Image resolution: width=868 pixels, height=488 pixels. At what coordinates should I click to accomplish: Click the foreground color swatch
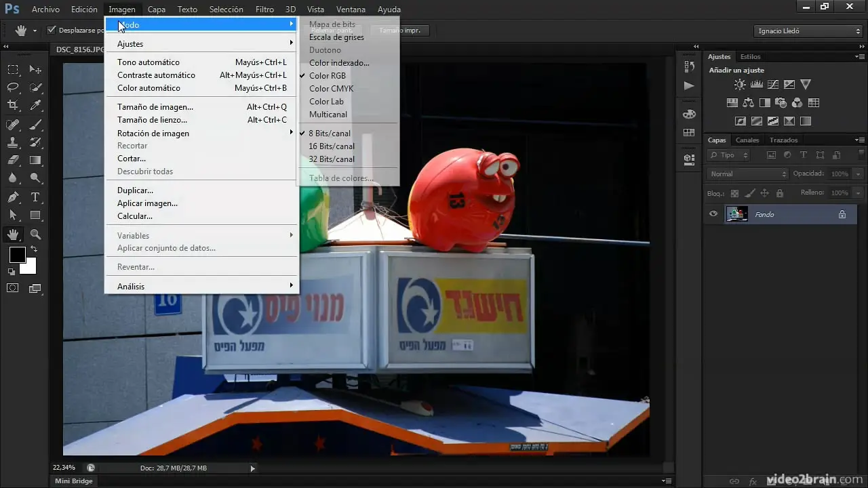[17, 255]
